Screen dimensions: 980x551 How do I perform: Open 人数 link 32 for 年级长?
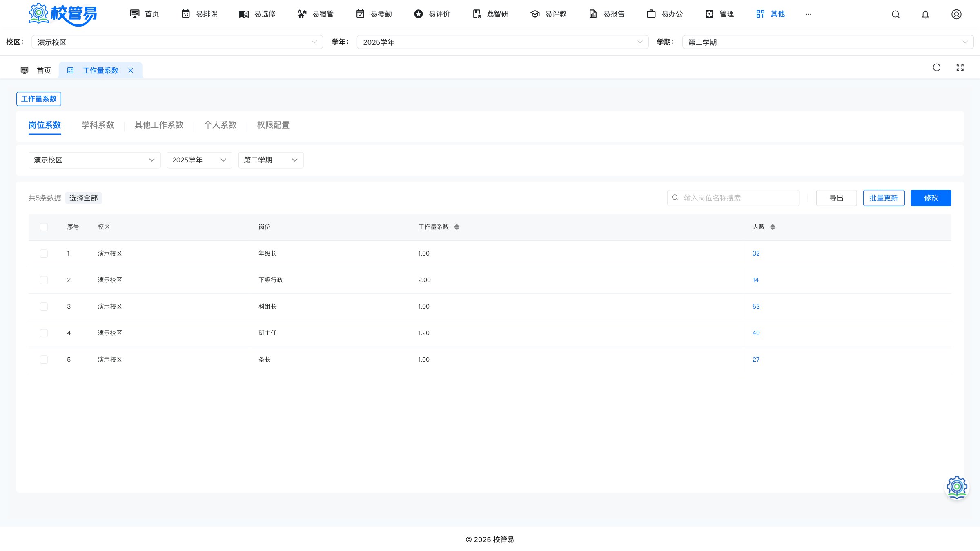(756, 253)
